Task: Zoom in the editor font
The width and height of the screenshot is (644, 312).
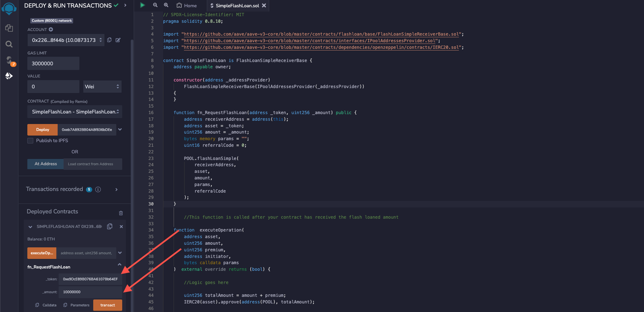Action: click(166, 5)
